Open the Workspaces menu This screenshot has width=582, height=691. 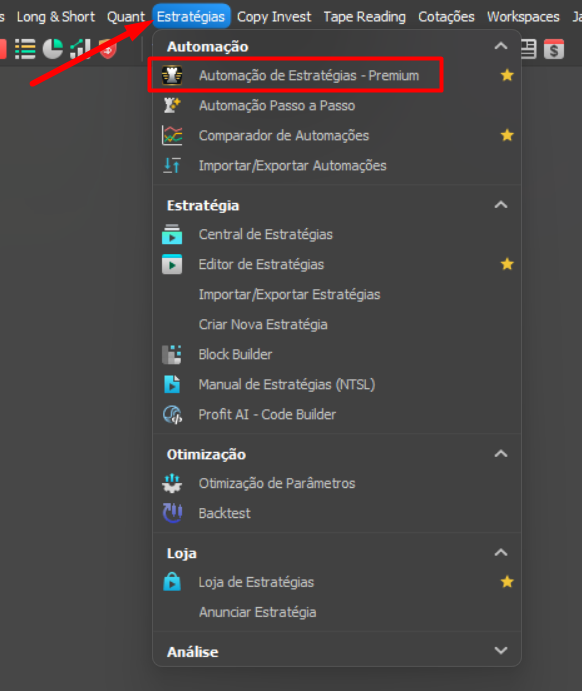[x=523, y=17]
